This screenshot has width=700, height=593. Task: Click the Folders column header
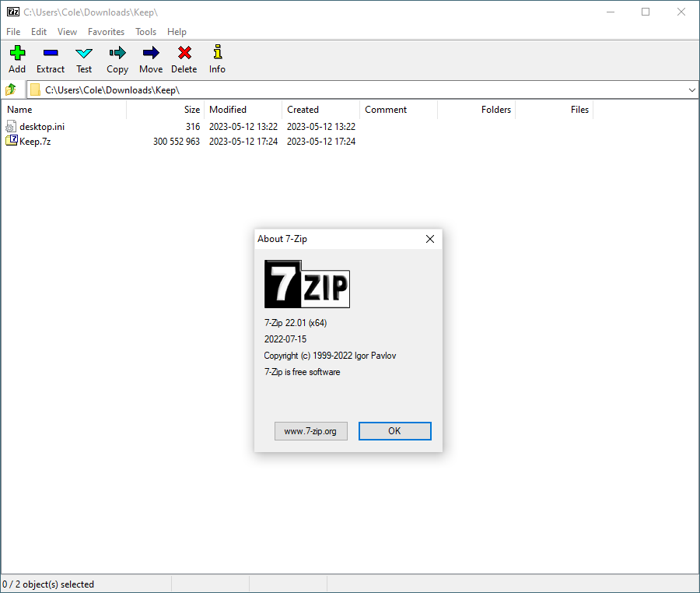point(476,110)
